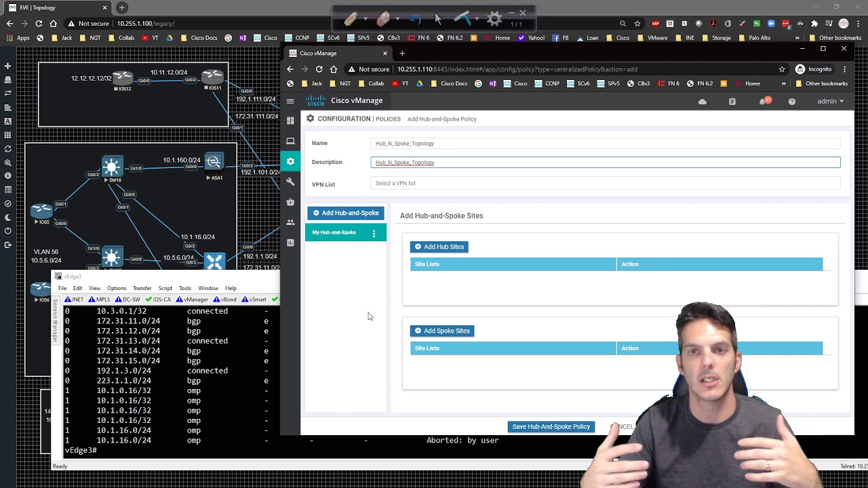Expand pencil tool options arrow
868x488 pixels.
(365, 20)
